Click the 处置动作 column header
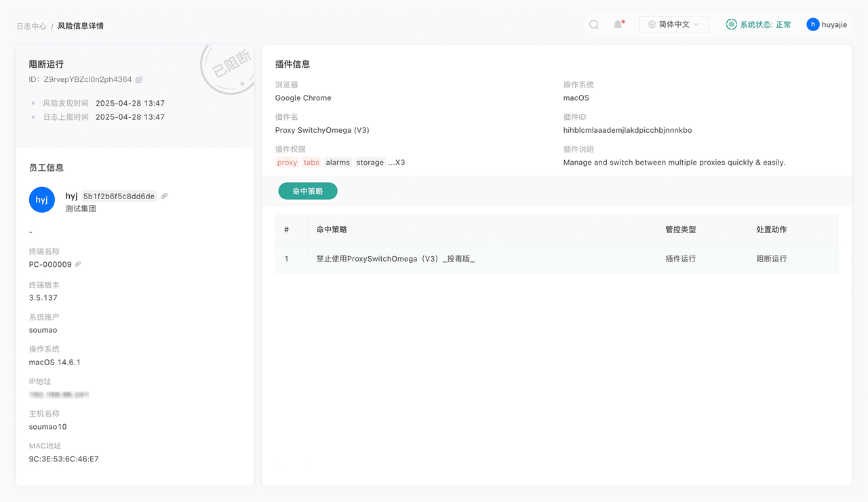Image resolution: width=868 pixels, height=502 pixels. tap(771, 230)
